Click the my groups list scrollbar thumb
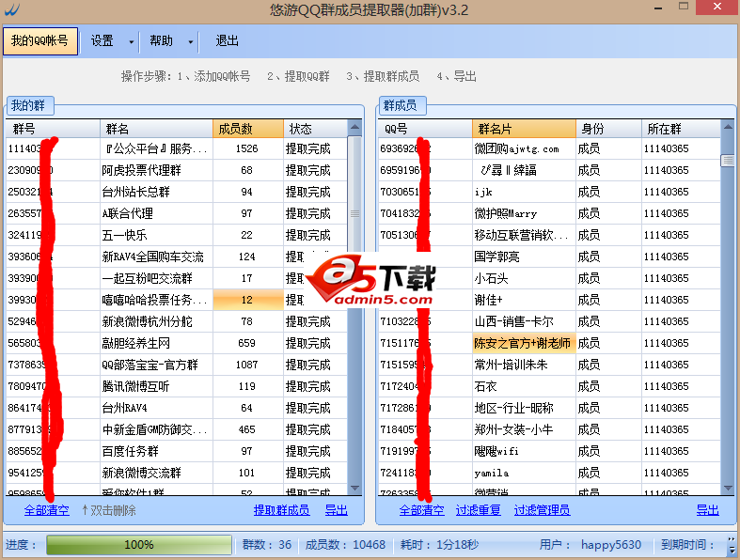This screenshot has height=560, width=740. 354,213
